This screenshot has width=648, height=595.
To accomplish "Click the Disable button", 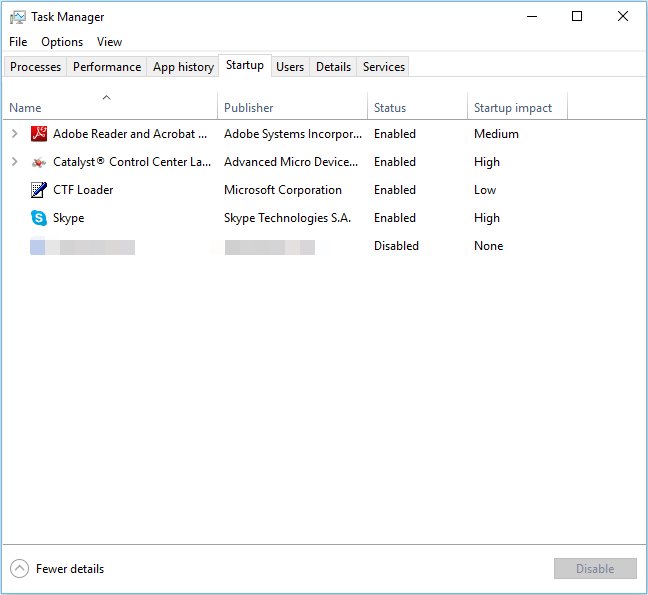I will click(595, 569).
